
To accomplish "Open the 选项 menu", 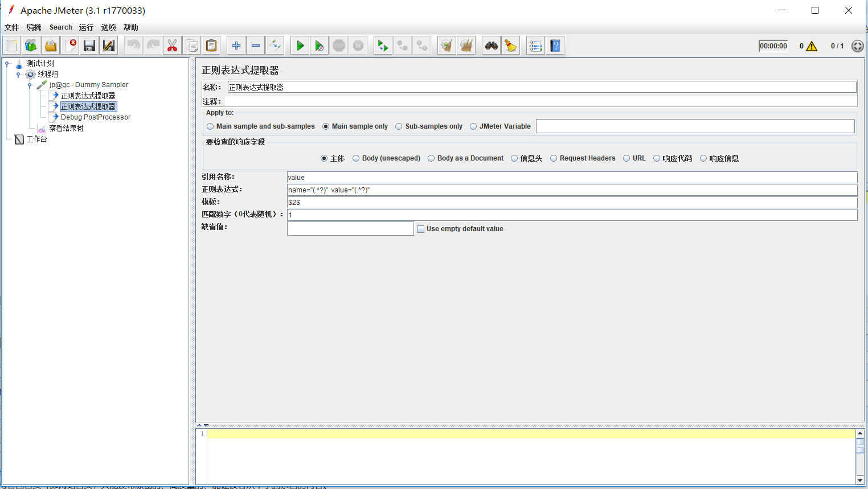I will (x=108, y=27).
